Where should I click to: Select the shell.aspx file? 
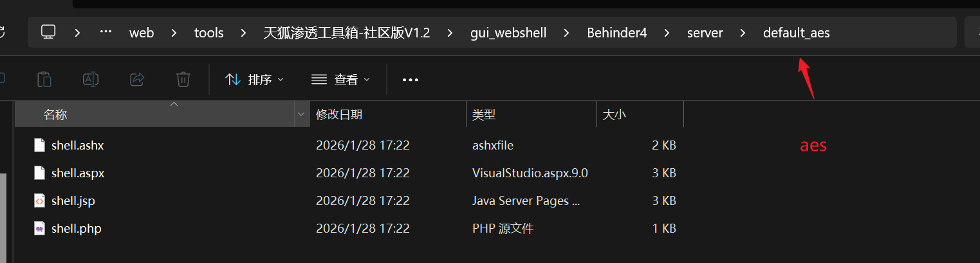pos(78,173)
